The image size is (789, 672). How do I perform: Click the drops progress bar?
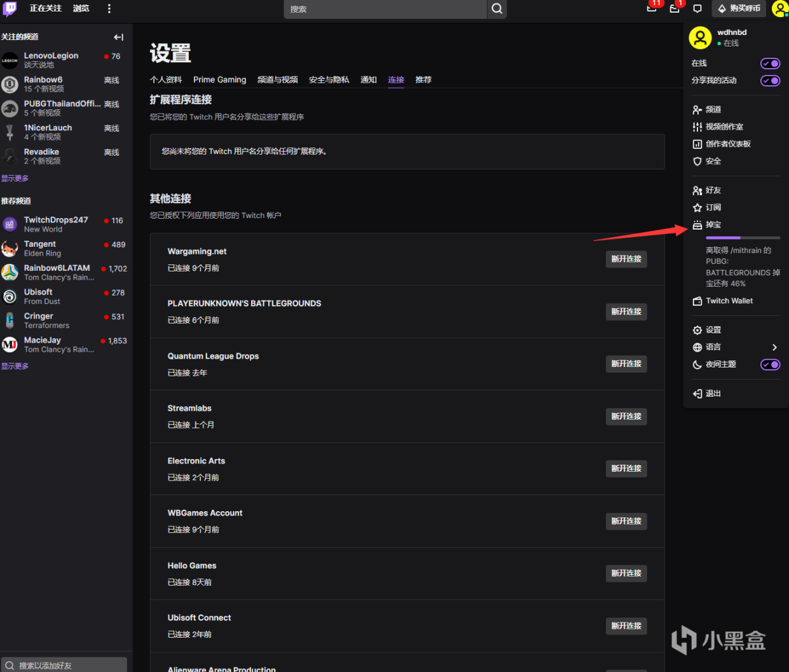[x=743, y=238]
